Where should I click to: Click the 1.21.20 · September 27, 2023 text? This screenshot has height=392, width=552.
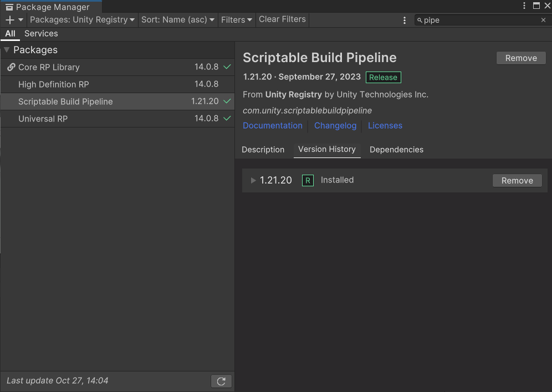(301, 77)
